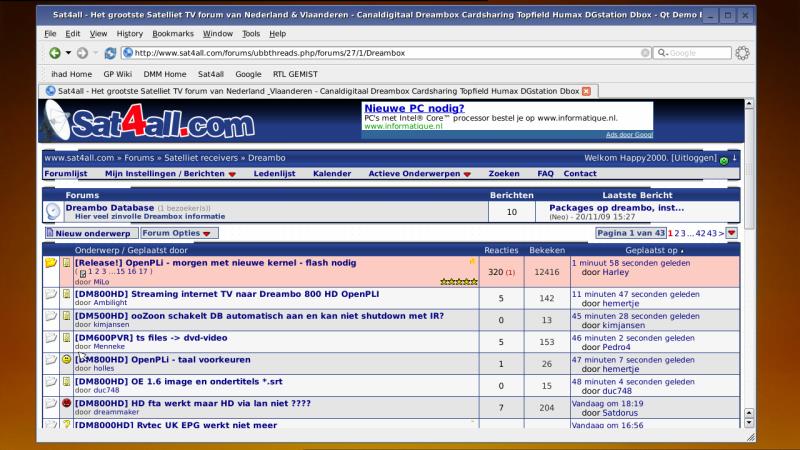Click yellow folder icon of OpenPLi release topic
The width and height of the screenshot is (800, 450).
coord(51,263)
